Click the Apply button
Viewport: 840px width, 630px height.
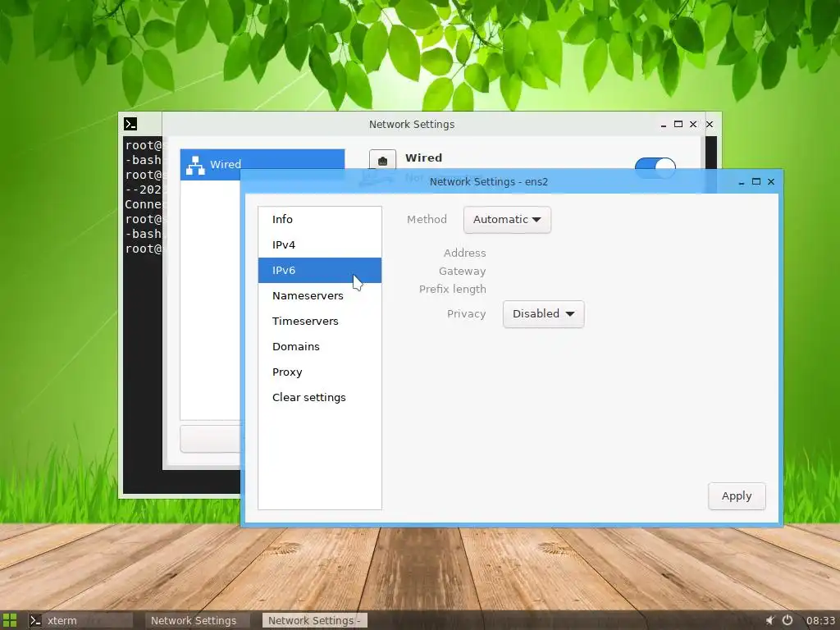(737, 496)
